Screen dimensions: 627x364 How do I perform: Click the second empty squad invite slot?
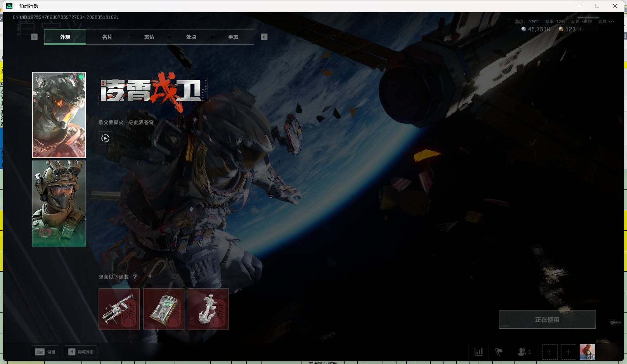point(568,352)
